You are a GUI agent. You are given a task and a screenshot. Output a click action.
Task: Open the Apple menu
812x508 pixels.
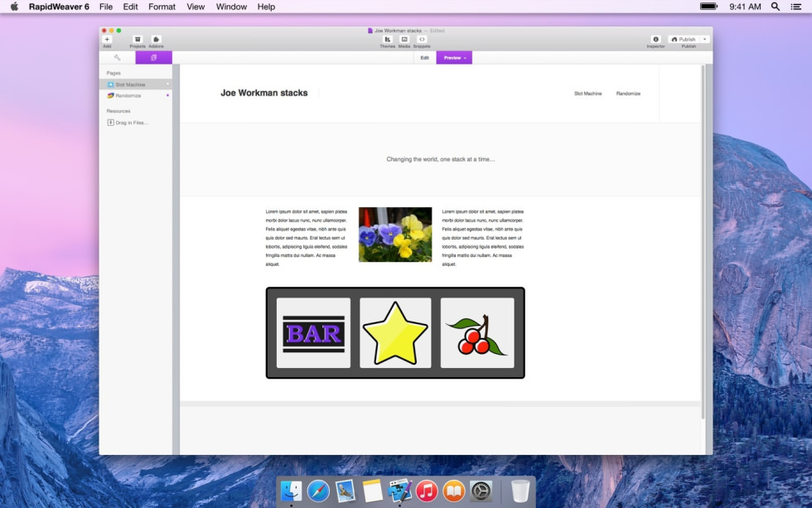tap(14, 7)
